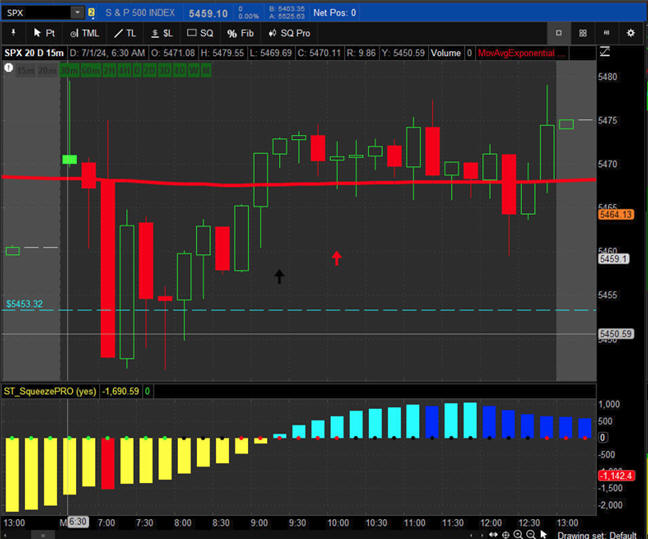Select the Pt pointer drawing tool
The width and height of the screenshot is (648, 539).
[43, 33]
